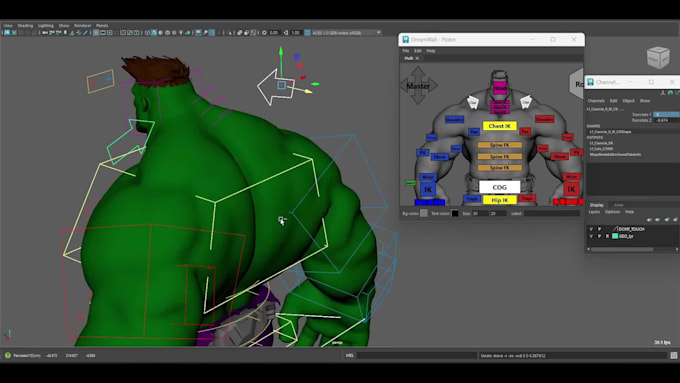Viewport: 680px width, 383px height.
Task: Open the viewport Renderer menu
Action: [82, 26]
